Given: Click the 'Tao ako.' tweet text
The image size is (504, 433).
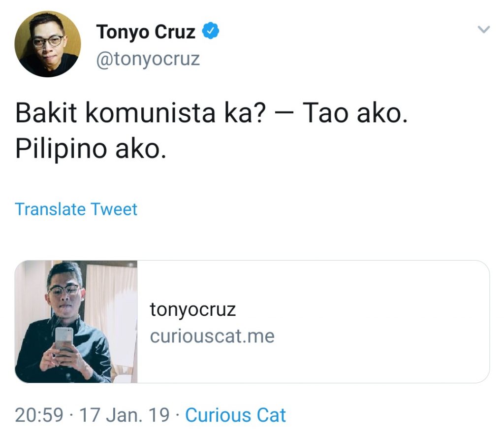Looking at the screenshot, I should pyautogui.click(x=354, y=113).
